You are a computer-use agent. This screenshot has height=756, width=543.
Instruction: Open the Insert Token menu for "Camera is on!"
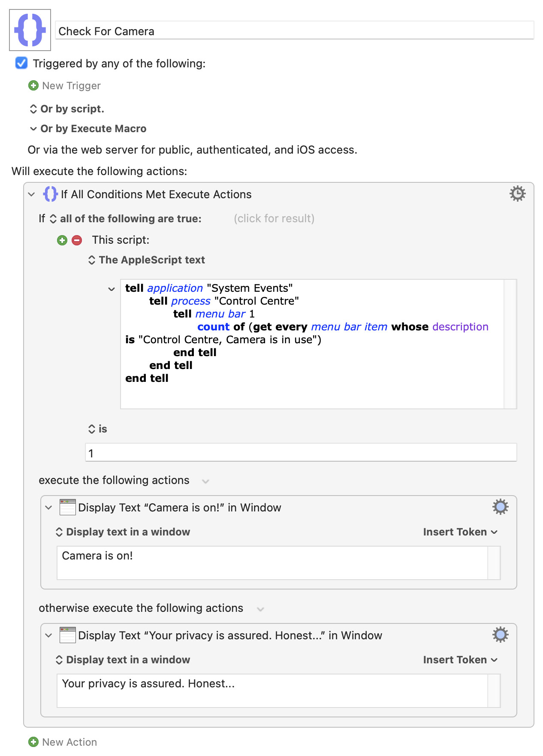pos(460,532)
